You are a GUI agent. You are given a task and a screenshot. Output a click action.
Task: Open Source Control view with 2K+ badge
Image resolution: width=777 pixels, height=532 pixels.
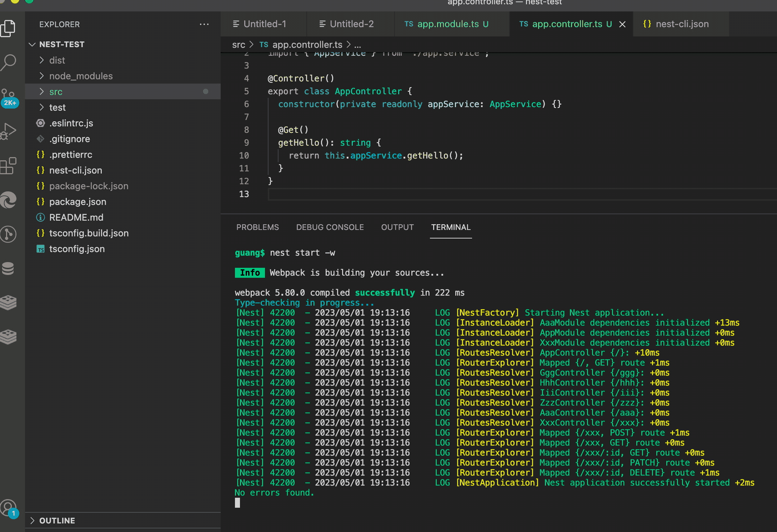[x=9, y=96]
